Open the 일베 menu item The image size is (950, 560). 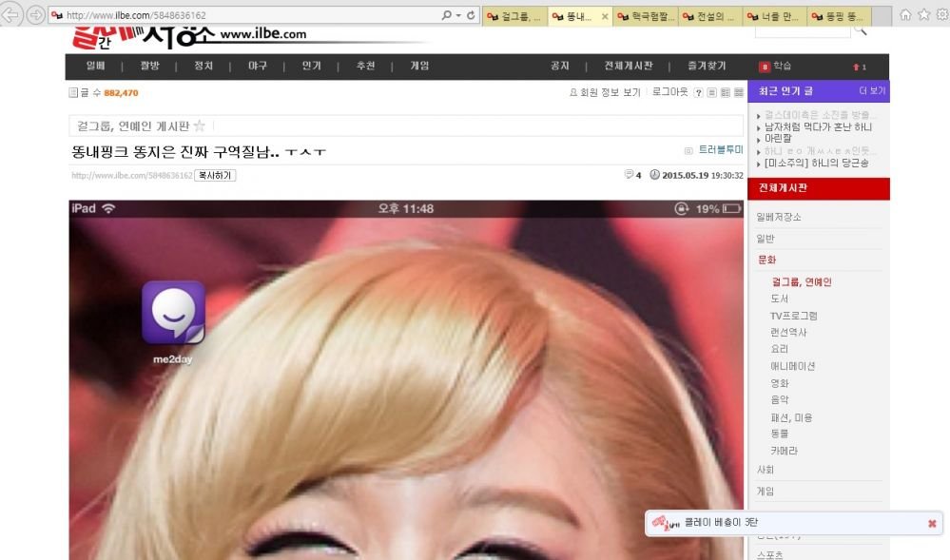click(96, 66)
